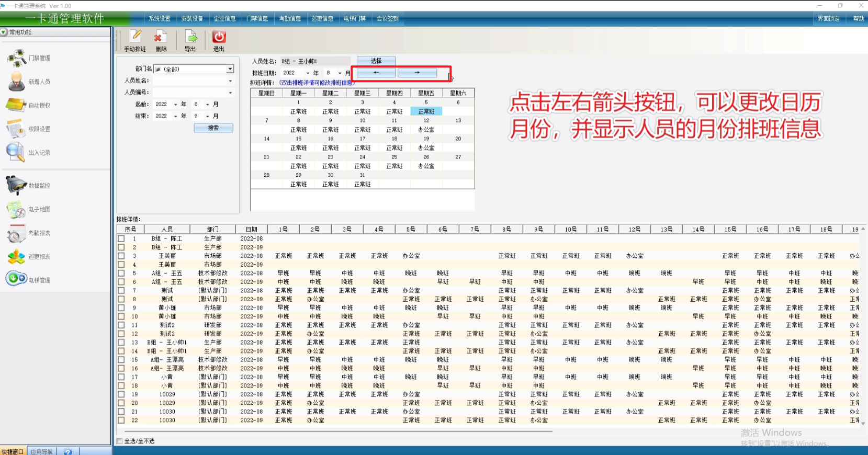The height and width of the screenshot is (455, 868).
Task: Open 电子地图 sidebar icon
Action: [x=16, y=209]
